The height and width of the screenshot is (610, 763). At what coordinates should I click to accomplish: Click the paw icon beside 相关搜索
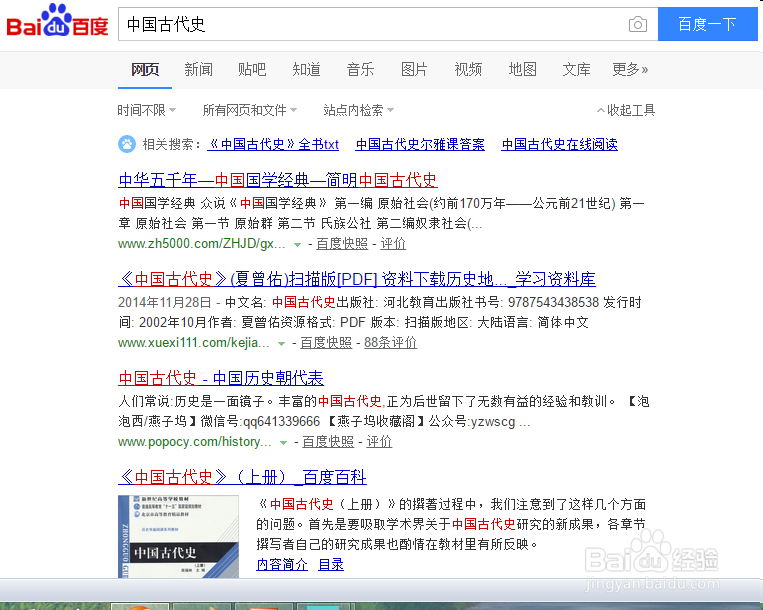(x=127, y=144)
